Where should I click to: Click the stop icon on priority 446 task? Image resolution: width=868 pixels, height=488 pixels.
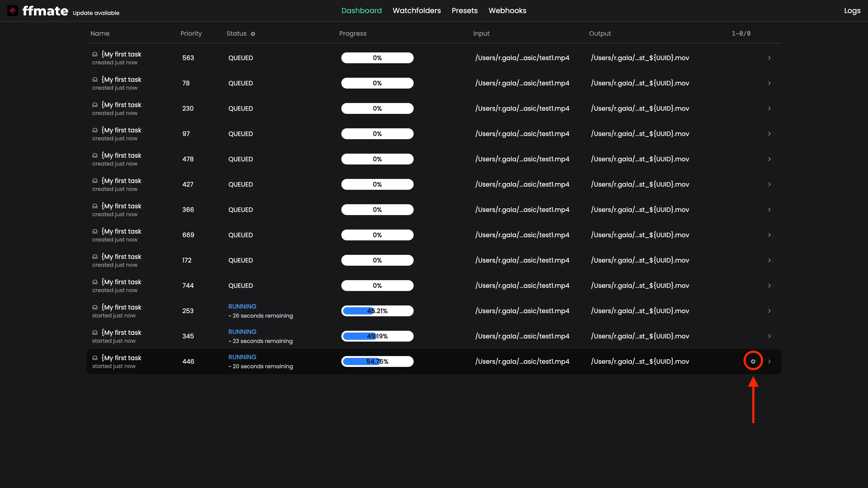[753, 361]
